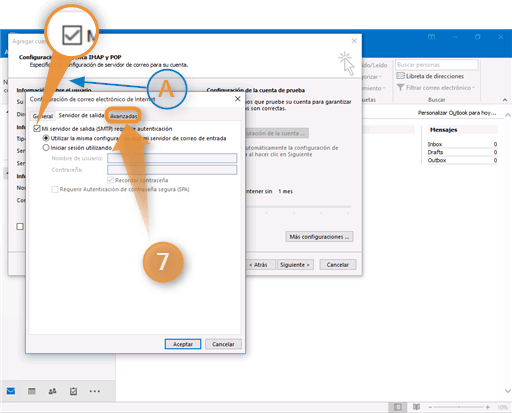Click the zoom in plus button
512x413 pixels.
click(488, 407)
